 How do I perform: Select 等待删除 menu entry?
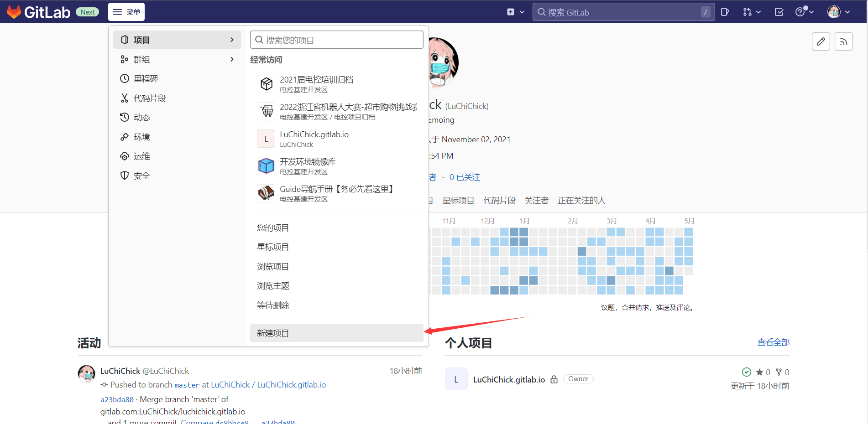point(337,305)
